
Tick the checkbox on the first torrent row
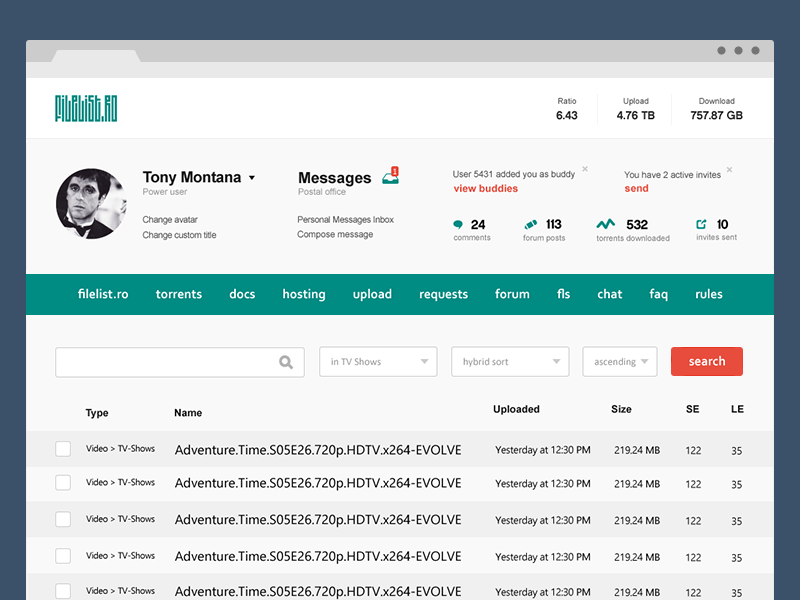point(63,449)
